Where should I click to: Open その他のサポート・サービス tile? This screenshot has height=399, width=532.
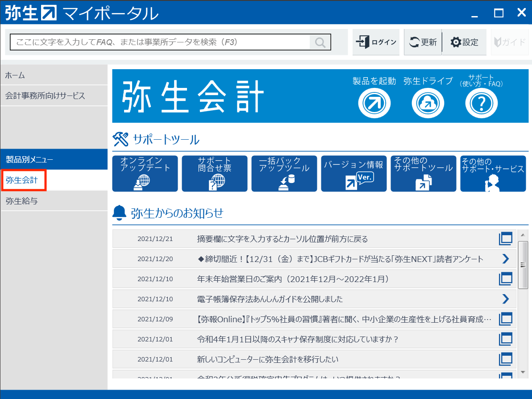coord(493,174)
